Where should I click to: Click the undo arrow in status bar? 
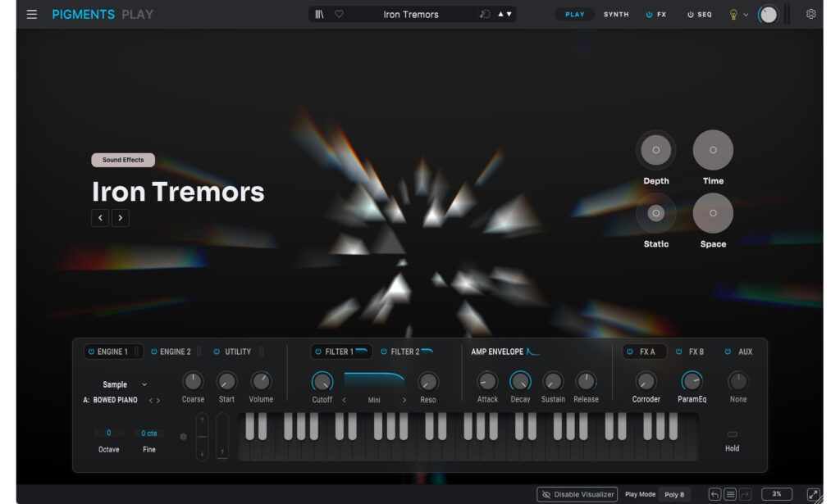[714, 494]
